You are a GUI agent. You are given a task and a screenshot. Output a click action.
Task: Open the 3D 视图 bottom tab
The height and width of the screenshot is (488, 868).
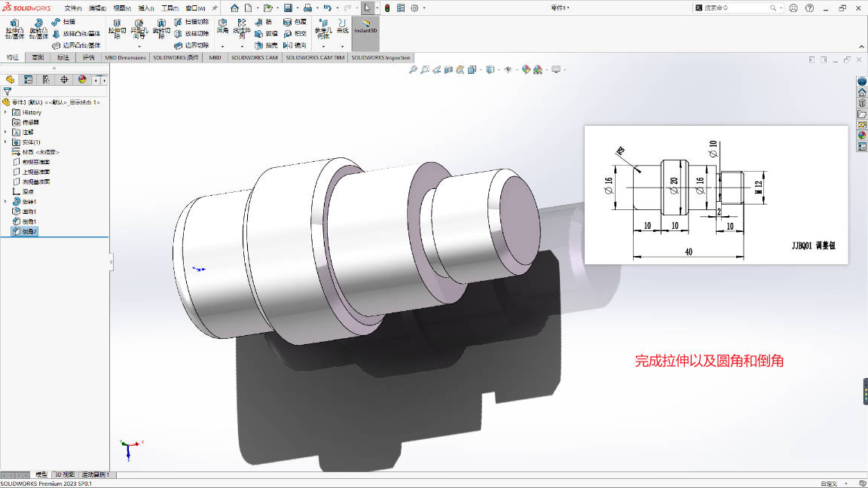pyautogui.click(x=65, y=474)
